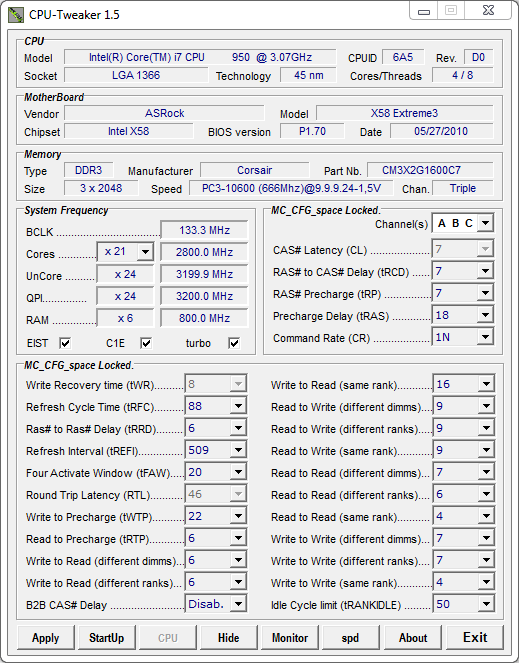The image size is (519, 663).
Task: Click the Technology value '45 nm'
Action: tap(309, 75)
